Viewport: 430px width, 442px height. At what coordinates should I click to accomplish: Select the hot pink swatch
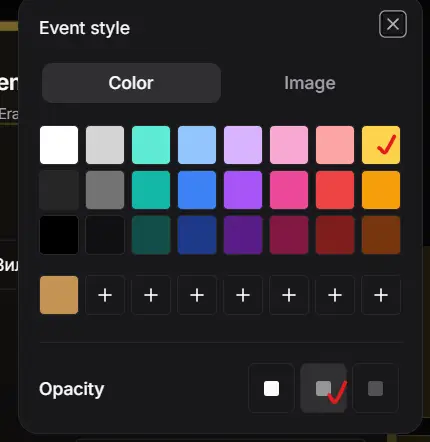point(289,190)
